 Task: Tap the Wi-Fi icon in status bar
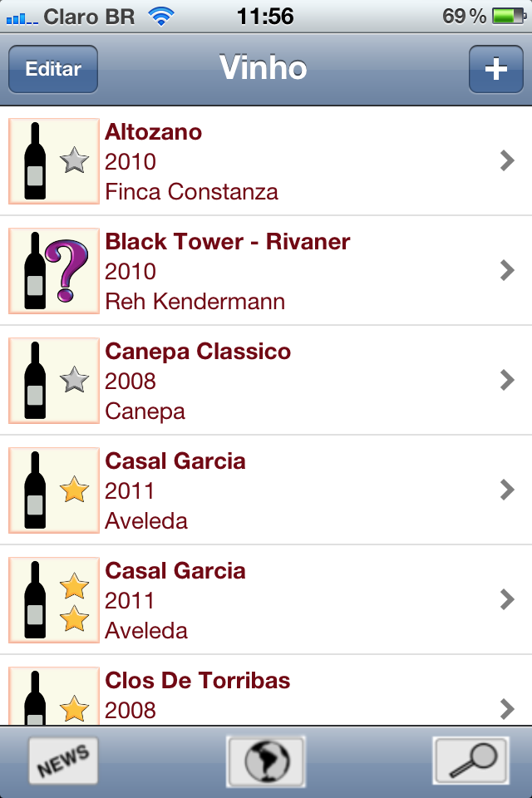coord(161,16)
